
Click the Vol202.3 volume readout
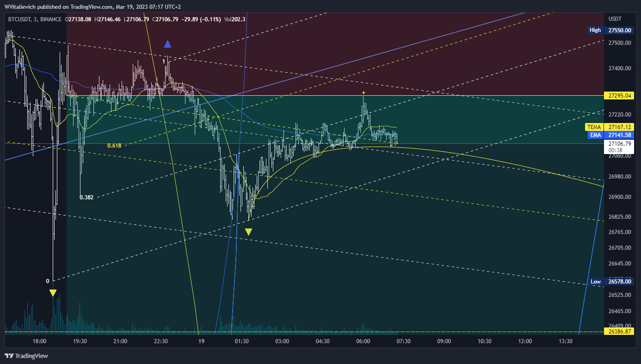[235, 19]
